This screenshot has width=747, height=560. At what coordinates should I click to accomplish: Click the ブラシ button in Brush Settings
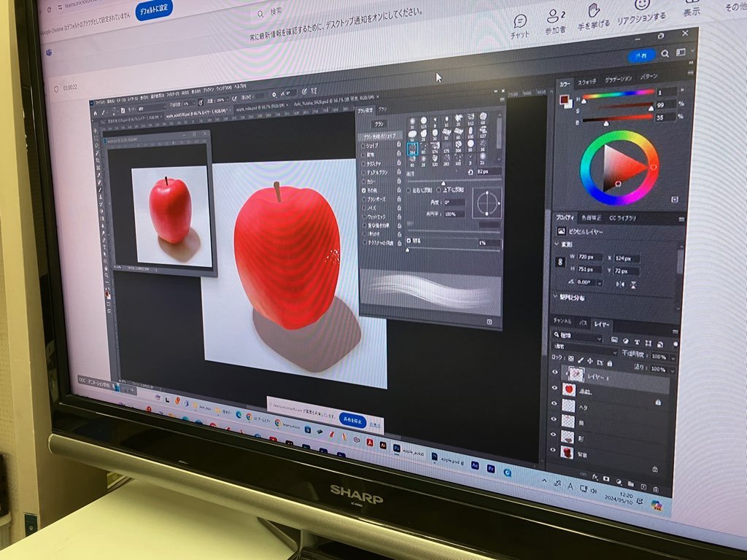pos(379,124)
